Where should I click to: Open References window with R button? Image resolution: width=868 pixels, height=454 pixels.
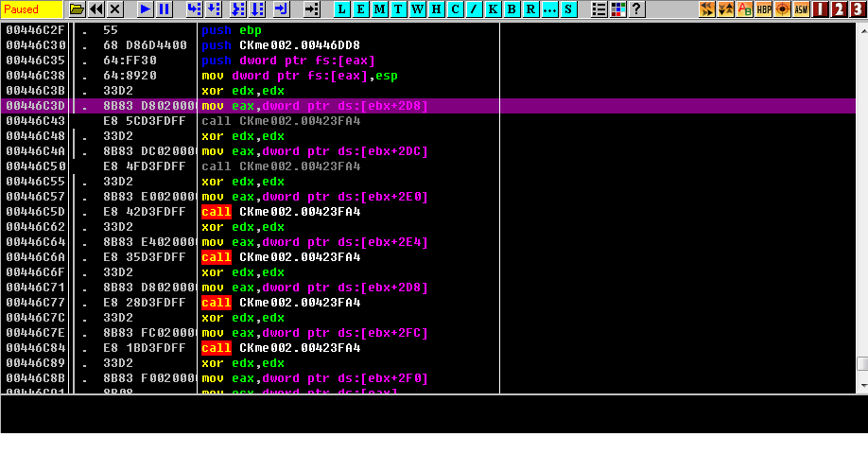point(530,9)
